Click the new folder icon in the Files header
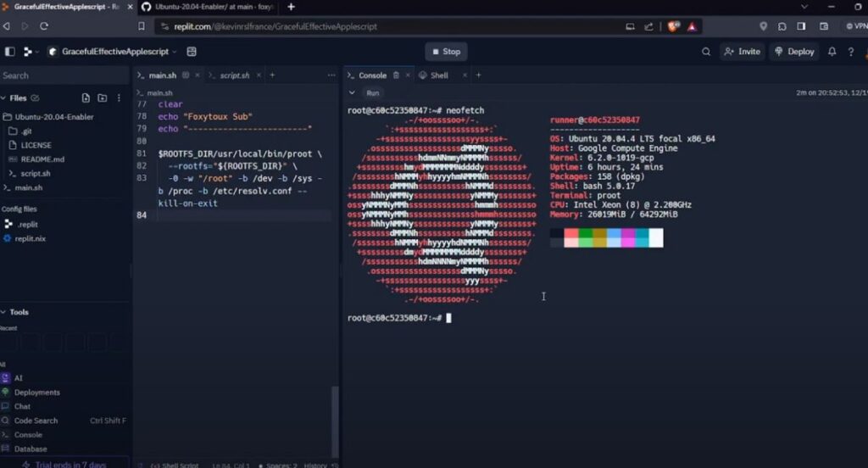Image resolution: width=868 pixels, height=468 pixels. pyautogui.click(x=103, y=98)
